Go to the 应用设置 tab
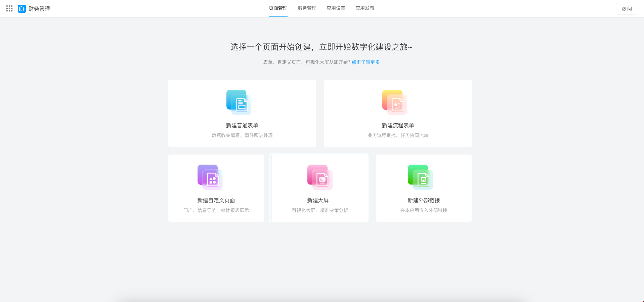The image size is (644, 302). pyautogui.click(x=336, y=8)
